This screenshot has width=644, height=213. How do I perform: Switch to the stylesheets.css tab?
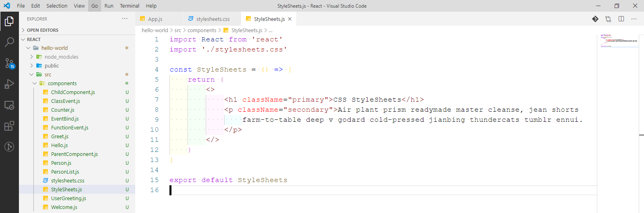[x=212, y=19]
